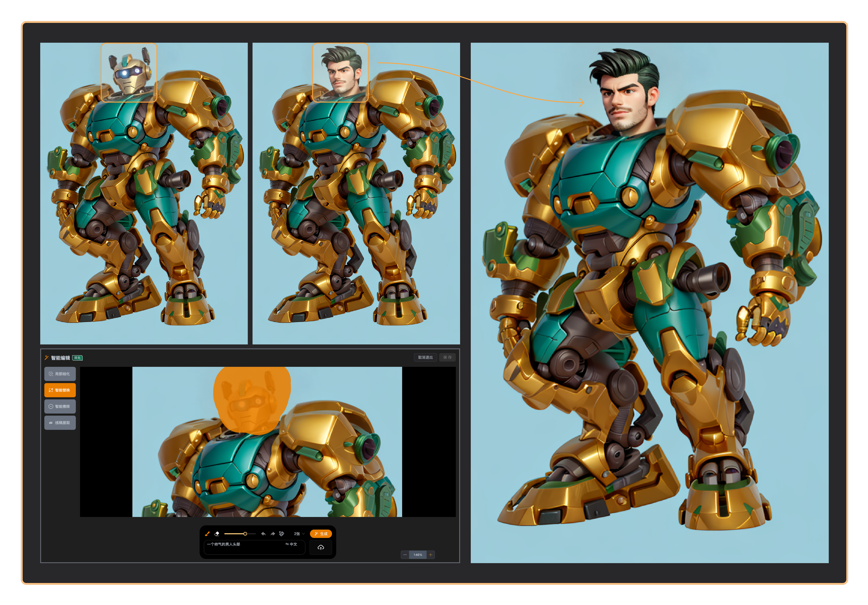Screen dimensions: 868x605
Task: Toggle prompt language switch 中文
Action: pos(291,544)
